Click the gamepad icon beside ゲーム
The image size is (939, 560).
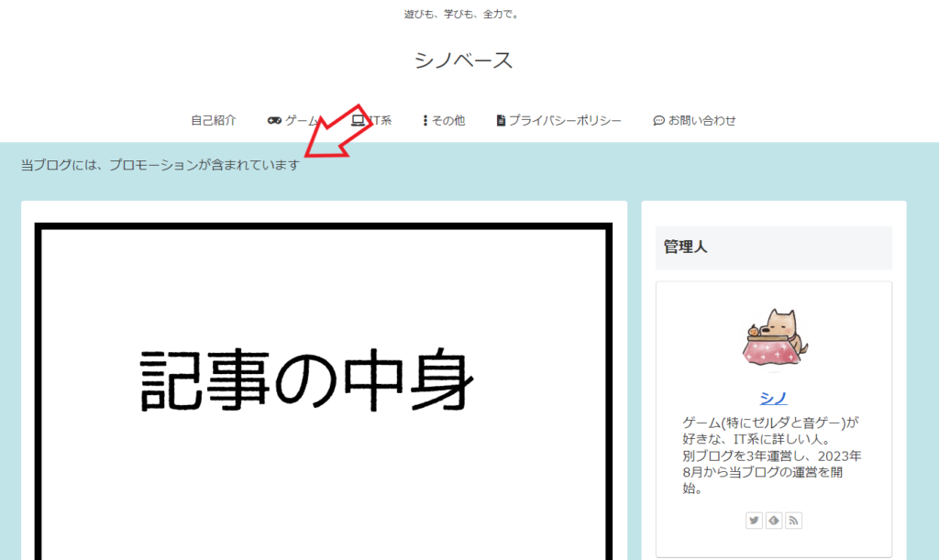(x=274, y=121)
